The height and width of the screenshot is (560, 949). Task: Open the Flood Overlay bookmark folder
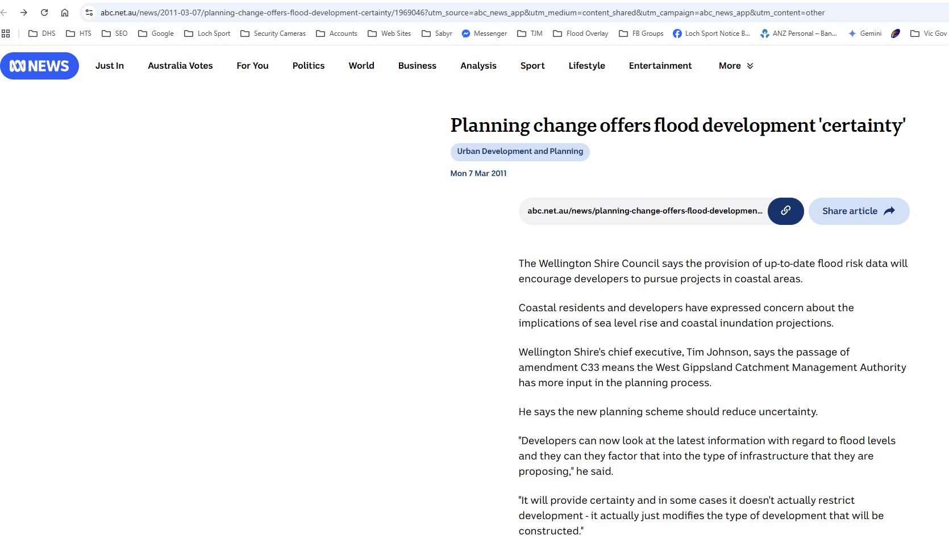580,34
